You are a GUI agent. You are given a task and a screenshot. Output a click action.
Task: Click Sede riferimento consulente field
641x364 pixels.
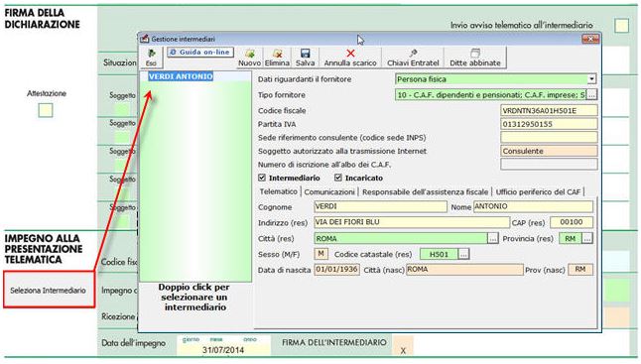pos(549,137)
